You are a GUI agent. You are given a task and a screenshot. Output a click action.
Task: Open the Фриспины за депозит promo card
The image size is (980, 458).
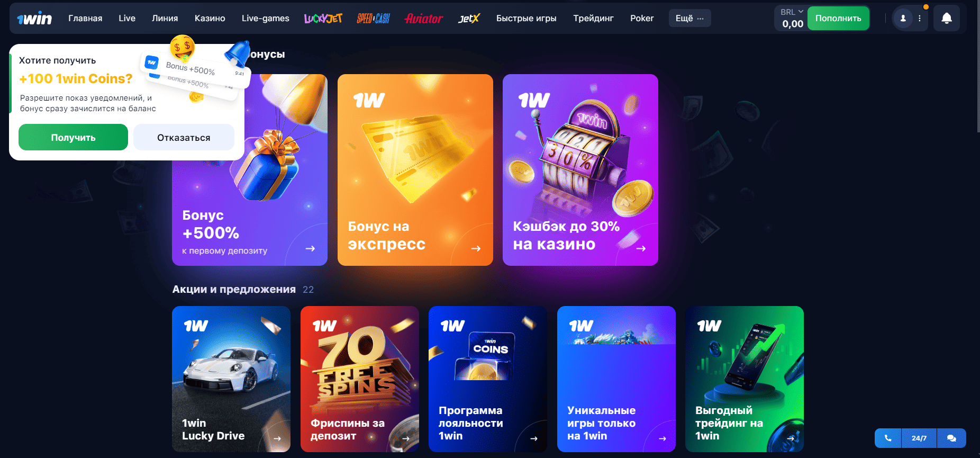pyautogui.click(x=359, y=379)
